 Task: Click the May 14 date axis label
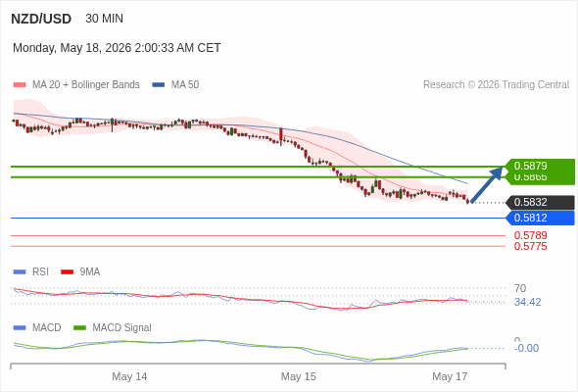(129, 376)
